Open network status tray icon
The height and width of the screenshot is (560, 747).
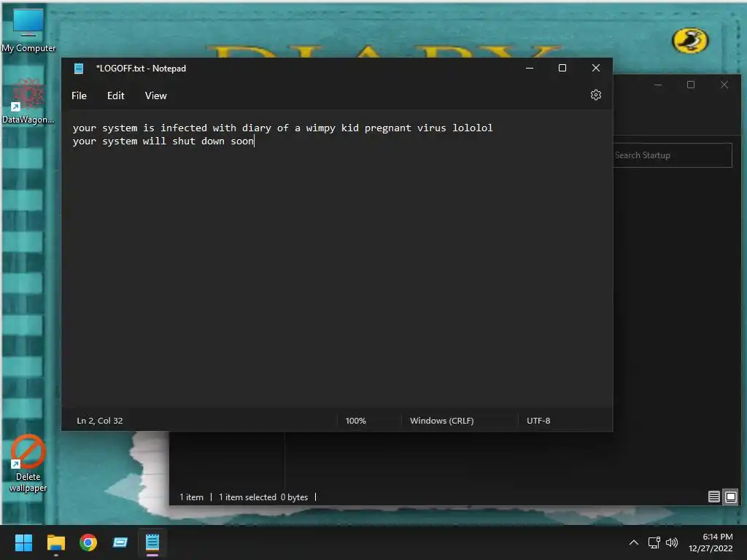654,542
